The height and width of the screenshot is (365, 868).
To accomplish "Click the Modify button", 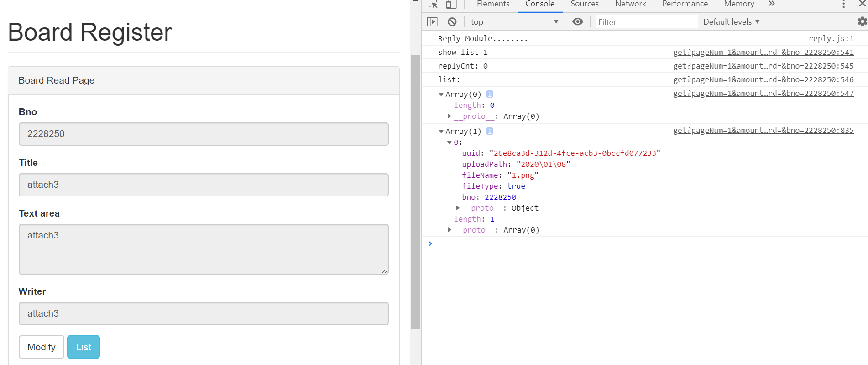I will (42, 347).
